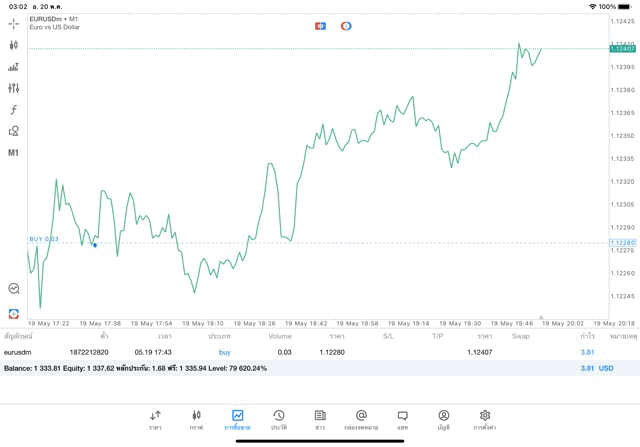Viewport: 640px width, 447px height.
Task: Open the ข่าว news tab
Action: tap(319, 419)
